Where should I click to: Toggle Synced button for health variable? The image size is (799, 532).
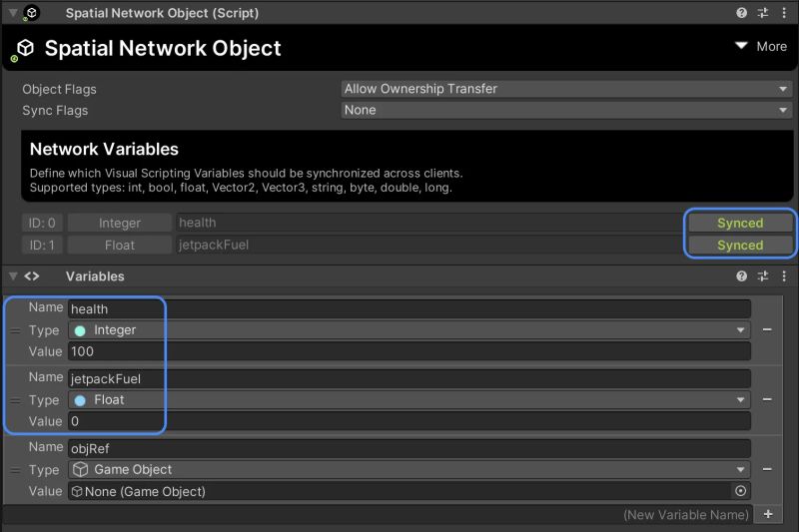pos(740,223)
